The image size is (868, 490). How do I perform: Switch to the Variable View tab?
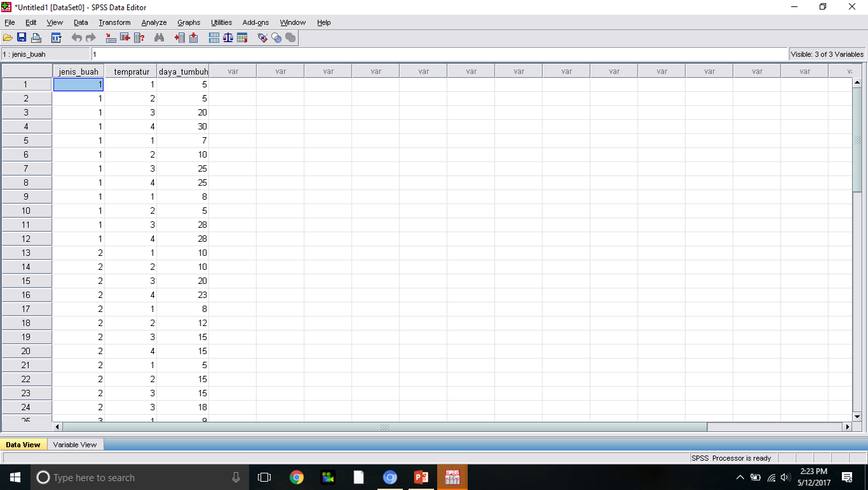pyautogui.click(x=75, y=445)
